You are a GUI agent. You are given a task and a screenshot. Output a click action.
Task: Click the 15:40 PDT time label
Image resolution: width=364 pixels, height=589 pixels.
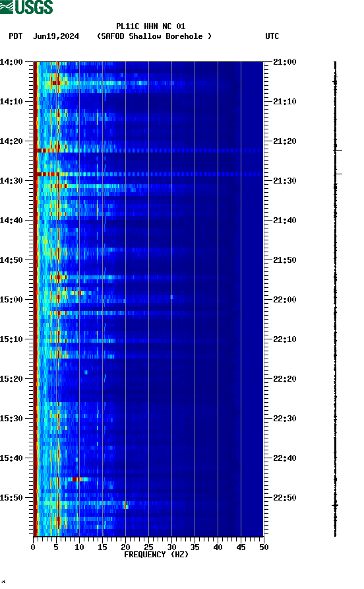[11, 458]
